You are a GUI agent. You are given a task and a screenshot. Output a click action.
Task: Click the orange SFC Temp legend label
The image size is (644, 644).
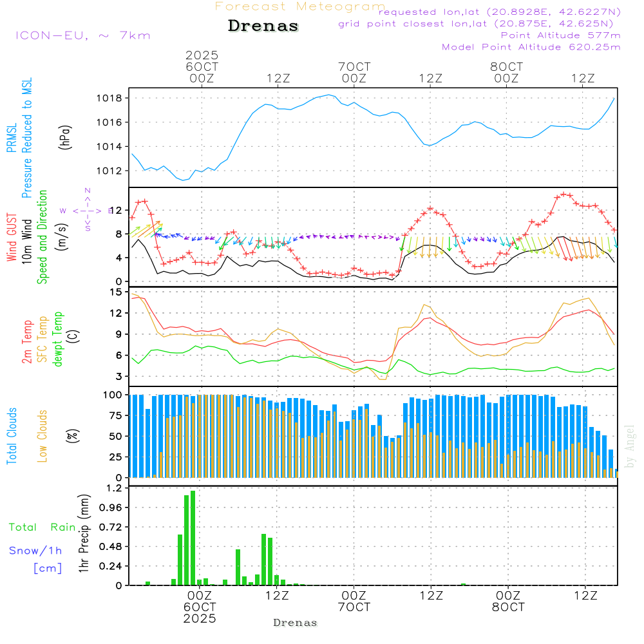click(43, 339)
